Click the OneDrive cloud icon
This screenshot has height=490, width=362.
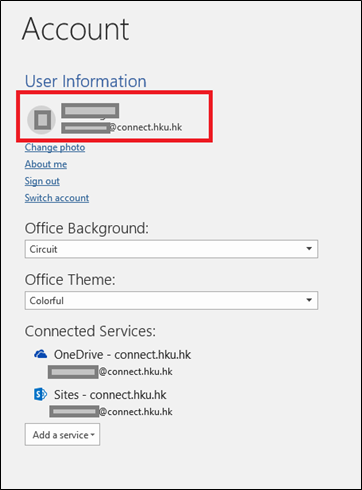tap(41, 354)
